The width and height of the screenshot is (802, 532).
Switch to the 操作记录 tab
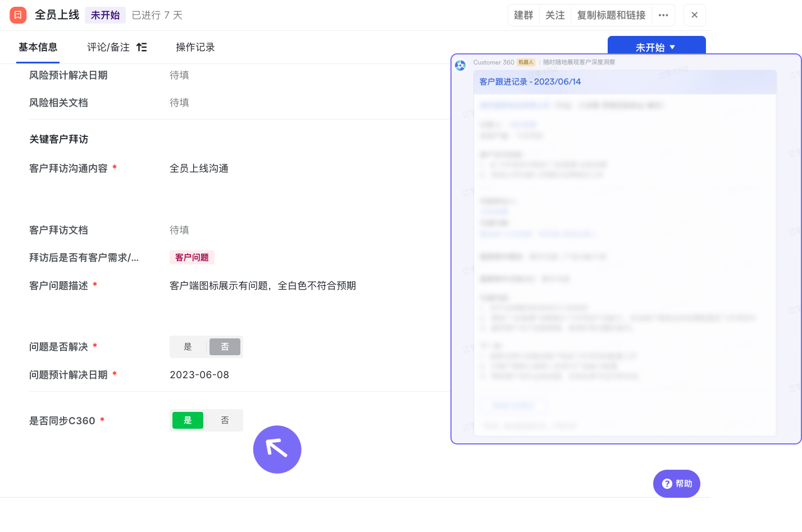[x=195, y=47]
